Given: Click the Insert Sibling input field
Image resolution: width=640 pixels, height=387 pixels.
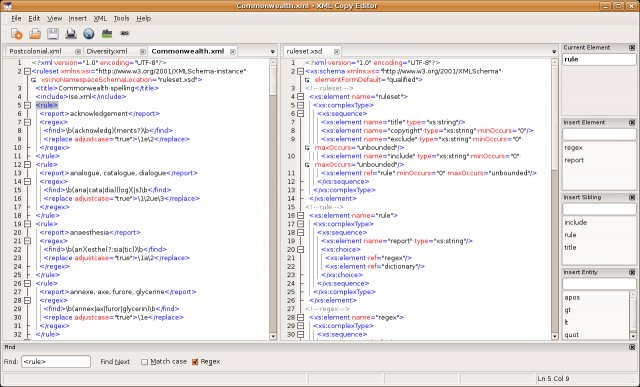Looking at the screenshot, I should pos(599,209).
